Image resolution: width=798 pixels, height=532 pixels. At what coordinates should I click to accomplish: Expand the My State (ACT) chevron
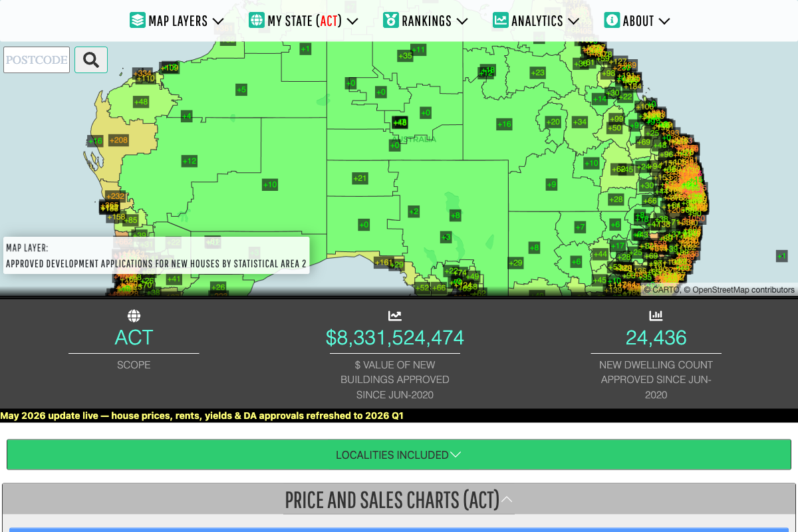(x=352, y=21)
